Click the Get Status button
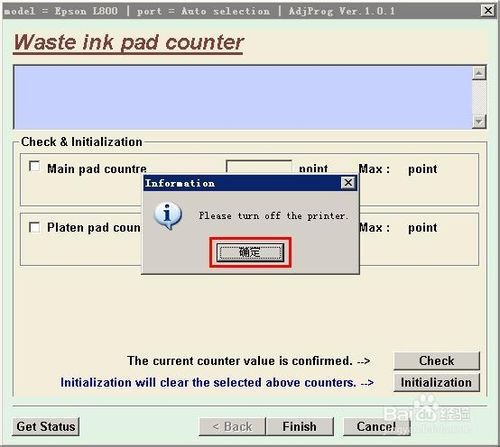The height and width of the screenshot is (447, 500). [x=46, y=426]
